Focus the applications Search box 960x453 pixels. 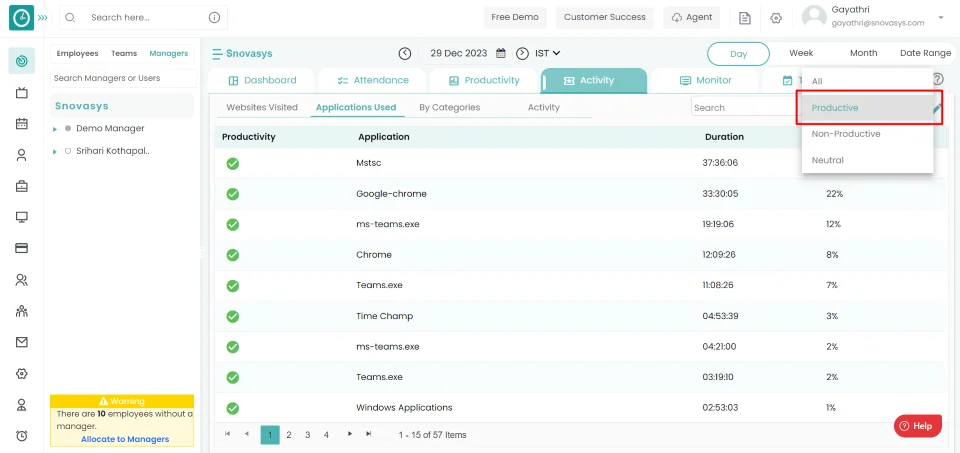[x=746, y=107]
